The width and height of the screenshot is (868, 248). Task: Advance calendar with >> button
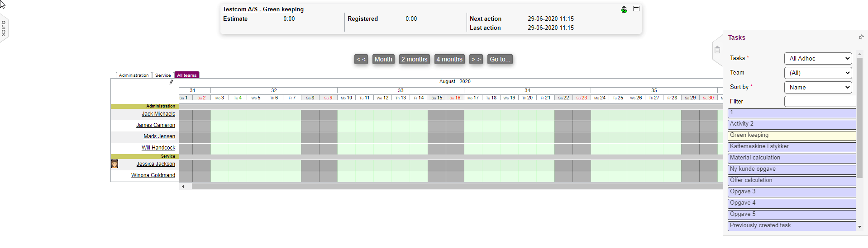pyautogui.click(x=476, y=59)
